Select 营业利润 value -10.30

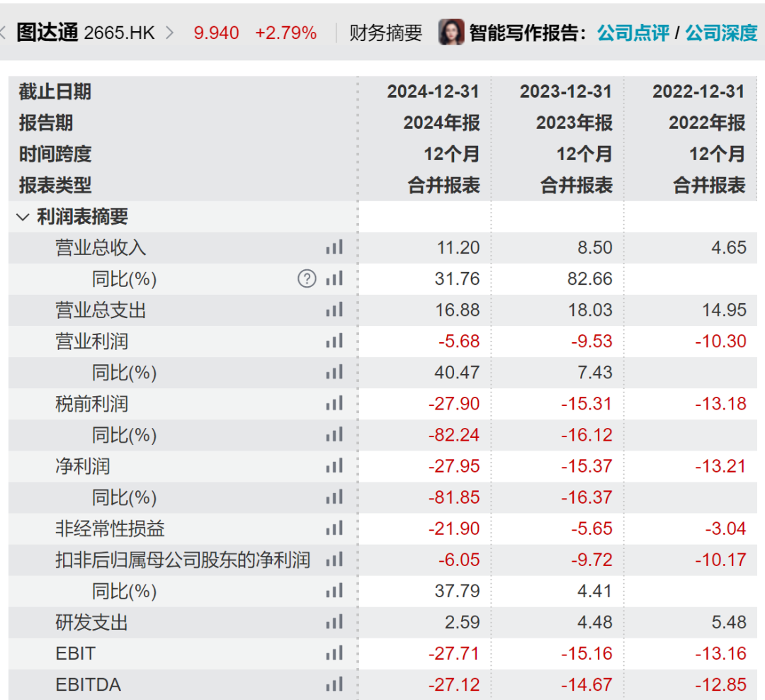point(720,341)
